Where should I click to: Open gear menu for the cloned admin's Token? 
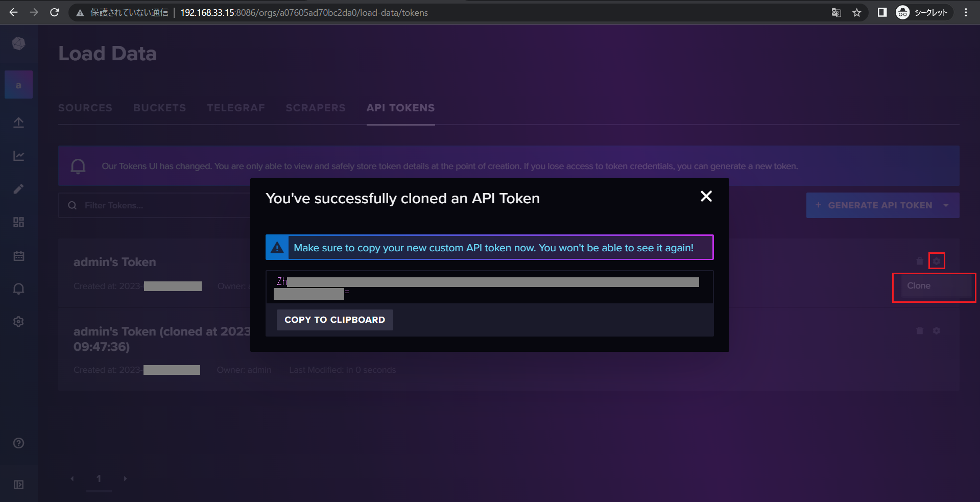coord(936,331)
